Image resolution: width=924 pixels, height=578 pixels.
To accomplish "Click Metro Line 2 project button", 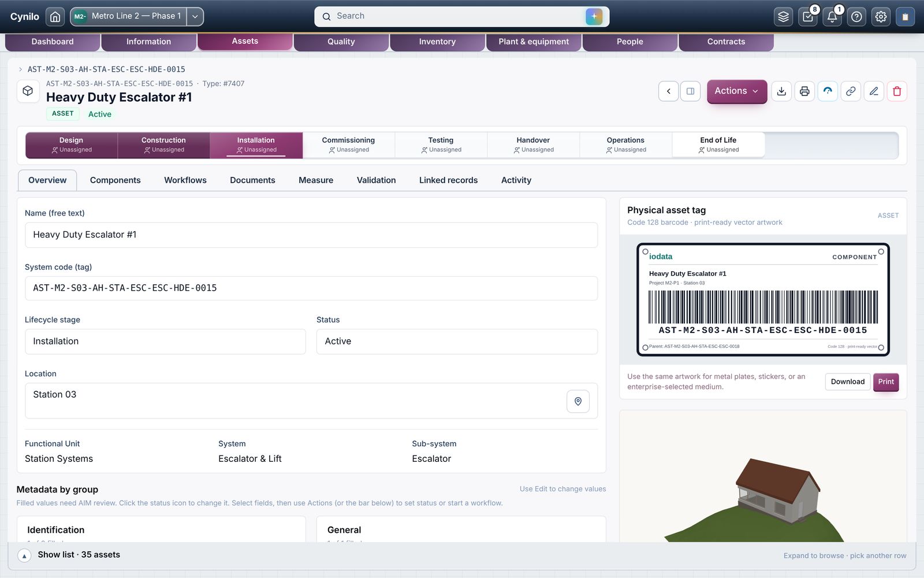I will click(x=129, y=17).
